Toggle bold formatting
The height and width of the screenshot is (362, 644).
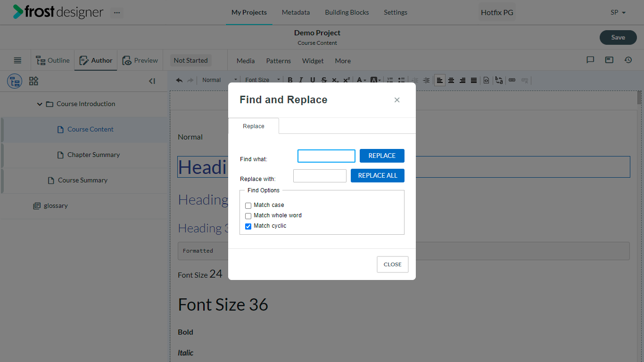(x=290, y=80)
